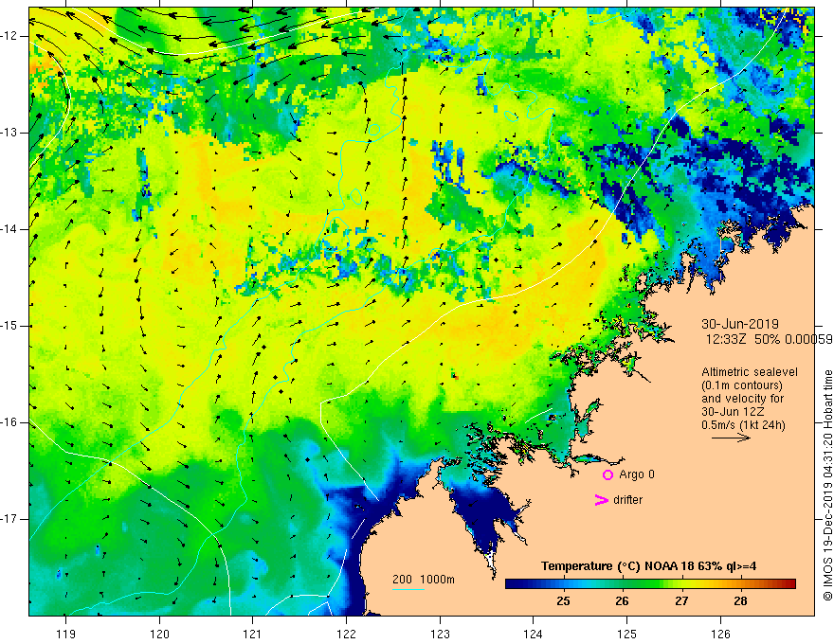Click the longitude axis label 124

click(533, 634)
